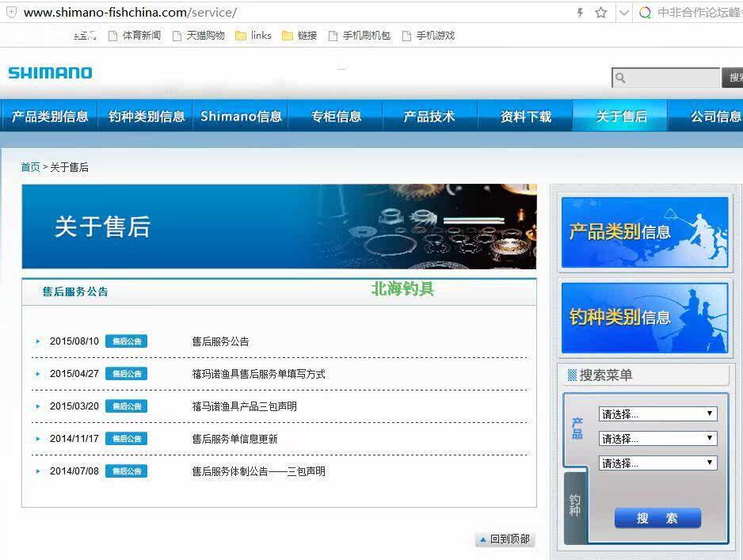The height and width of the screenshot is (560, 743).
Task: Expand the first 请选择 product dropdown
Action: [657, 414]
